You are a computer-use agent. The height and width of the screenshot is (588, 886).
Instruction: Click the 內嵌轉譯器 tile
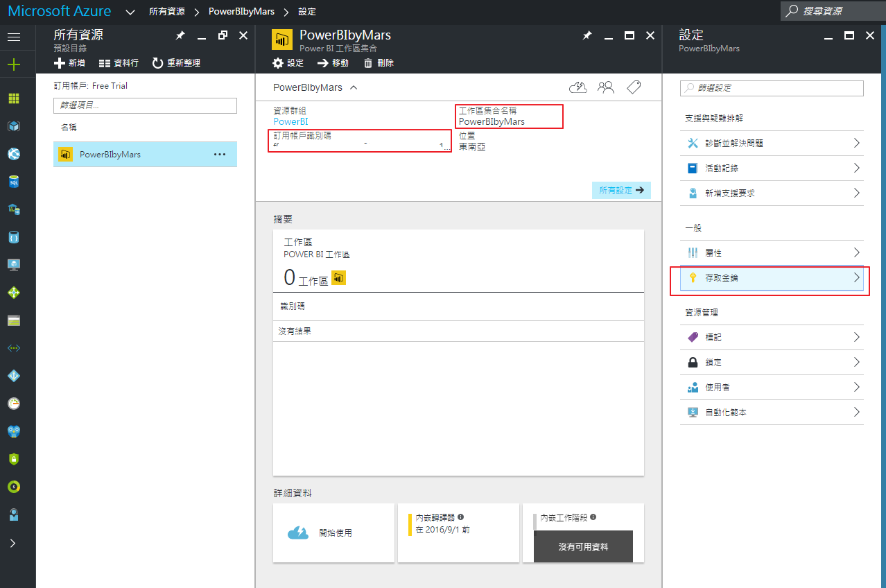(458, 533)
